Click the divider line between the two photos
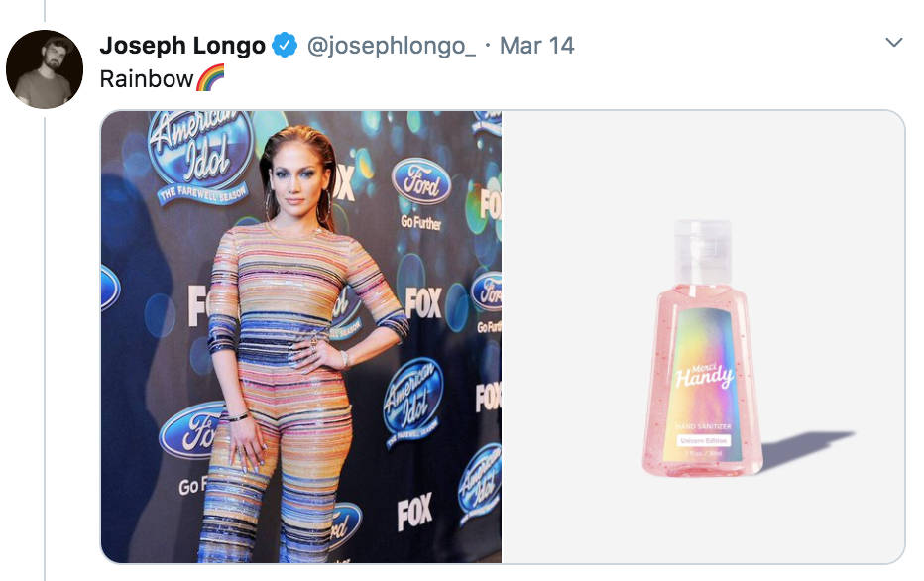This screenshot has height=581, width=924. (x=501, y=337)
